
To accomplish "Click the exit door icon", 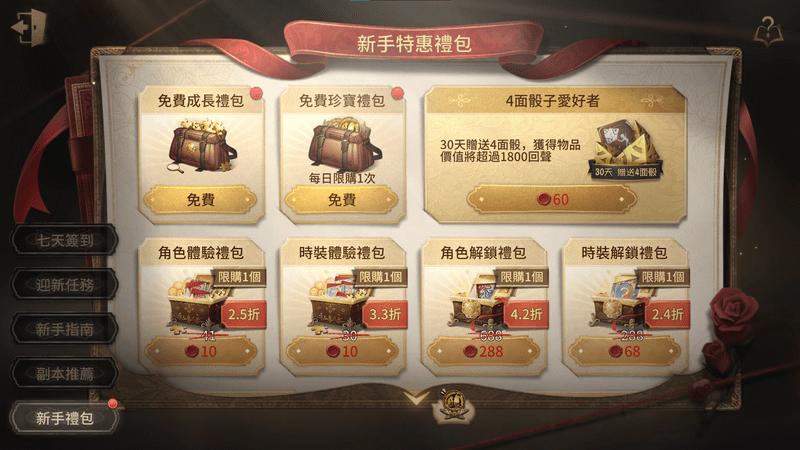I will (29, 28).
